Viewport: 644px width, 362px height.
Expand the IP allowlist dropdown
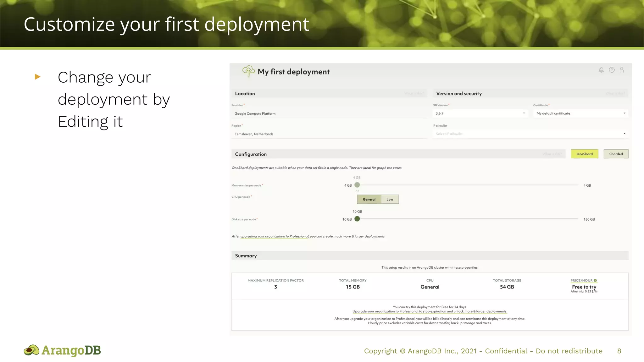point(530,134)
